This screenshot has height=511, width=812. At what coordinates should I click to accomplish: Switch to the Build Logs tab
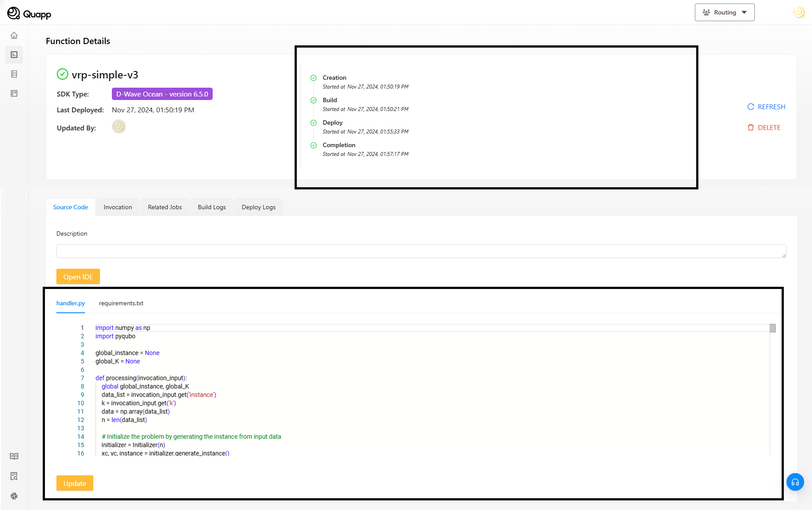click(x=212, y=207)
